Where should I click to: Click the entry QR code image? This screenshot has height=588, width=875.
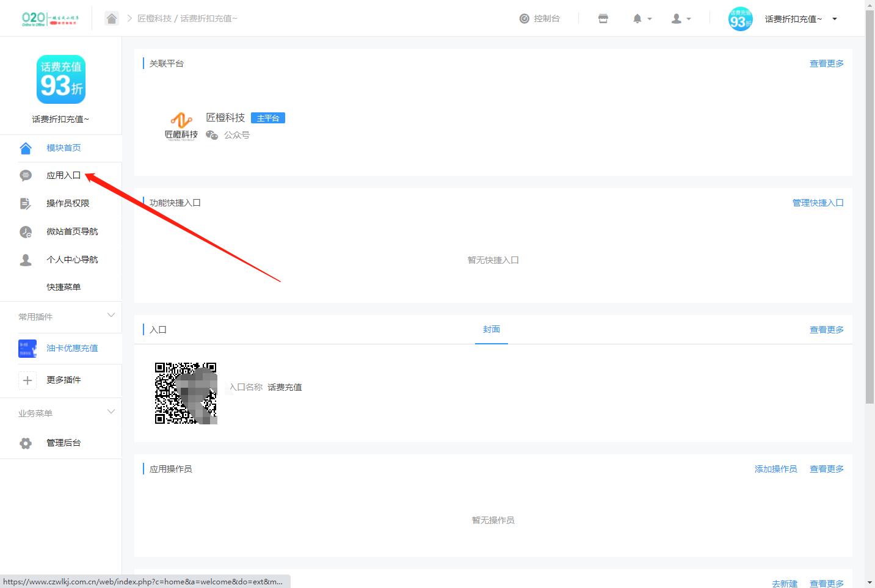pyautogui.click(x=186, y=393)
